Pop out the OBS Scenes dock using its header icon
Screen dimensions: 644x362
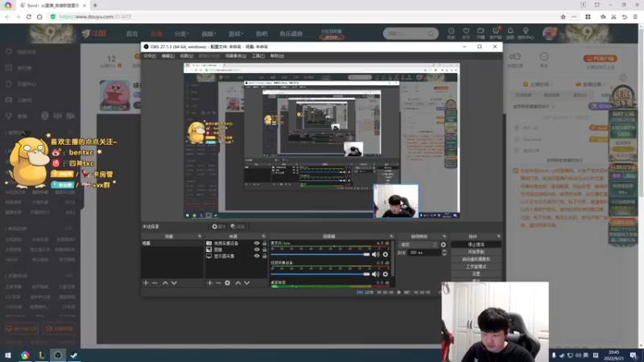tap(200, 237)
